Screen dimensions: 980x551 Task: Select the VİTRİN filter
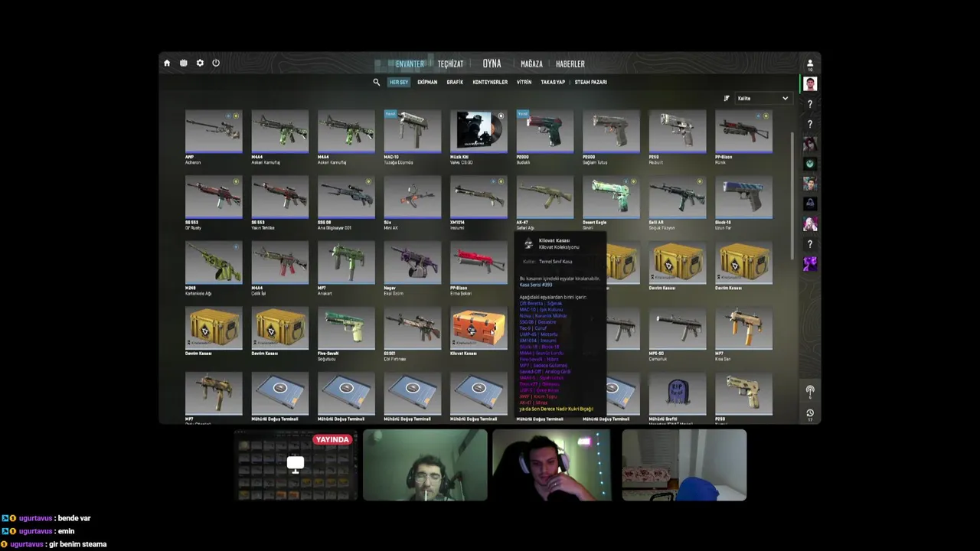click(x=524, y=82)
